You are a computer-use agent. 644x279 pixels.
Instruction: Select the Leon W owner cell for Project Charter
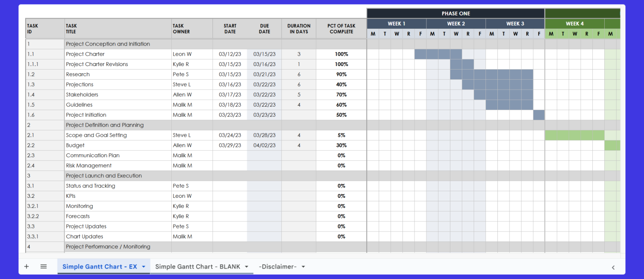[x=192, y=54]
